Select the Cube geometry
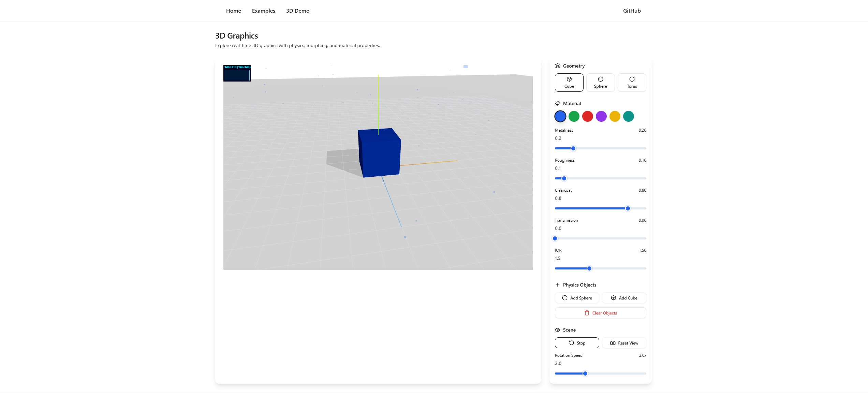The image size is (868, 395). pyautogui.click(x=569, y=82)
